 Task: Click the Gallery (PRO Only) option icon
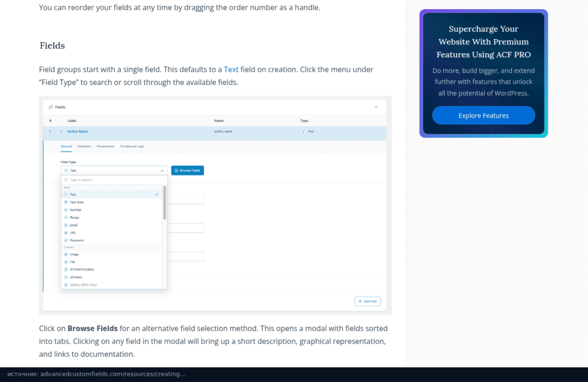click(66, 285)
